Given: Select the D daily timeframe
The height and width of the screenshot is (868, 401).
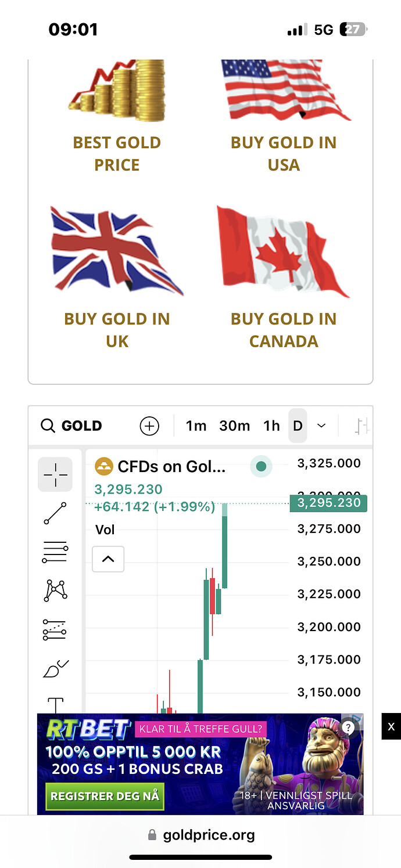Looking at the screenshot, I should (298, 426).
